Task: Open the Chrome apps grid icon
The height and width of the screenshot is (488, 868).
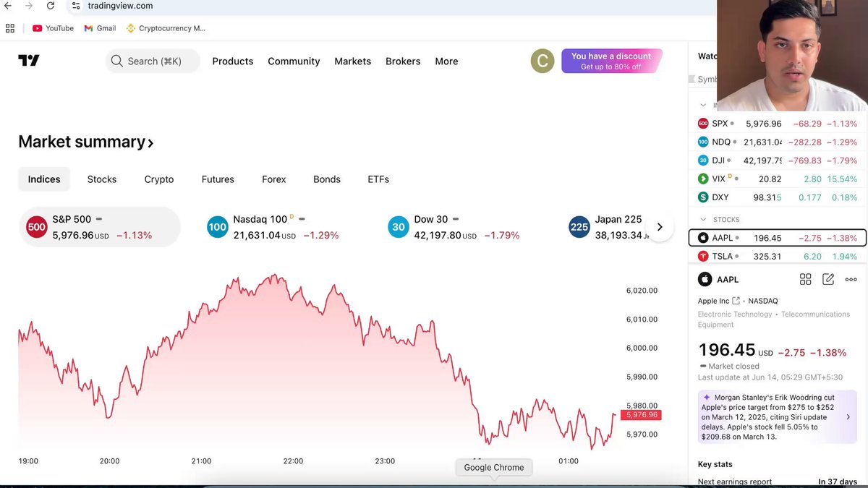Action: (10, 28)
